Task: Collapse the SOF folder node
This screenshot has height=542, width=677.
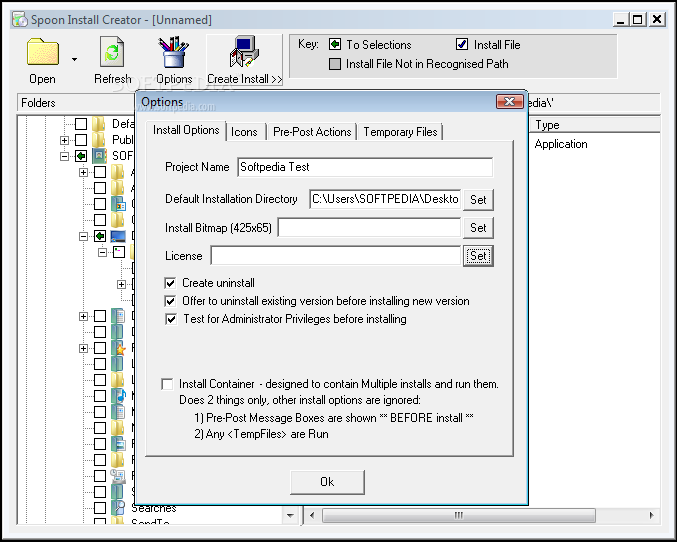Action: point(64,156)
